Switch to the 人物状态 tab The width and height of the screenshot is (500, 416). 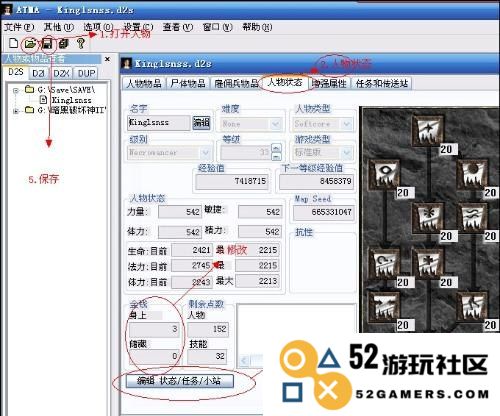coord(285,82)
